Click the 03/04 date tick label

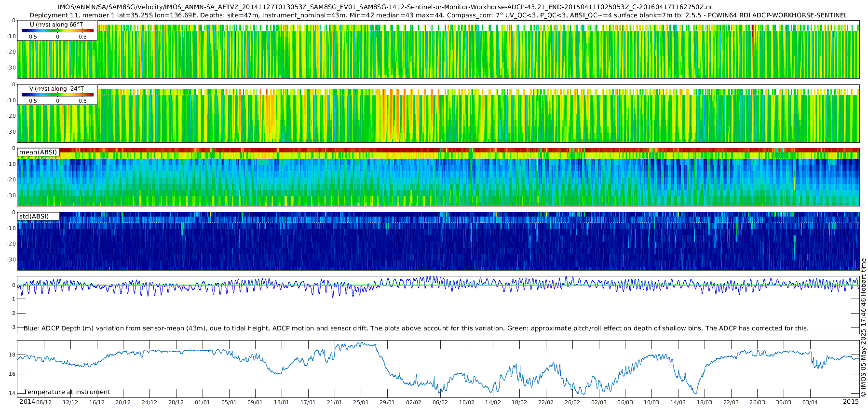(810, 402)
